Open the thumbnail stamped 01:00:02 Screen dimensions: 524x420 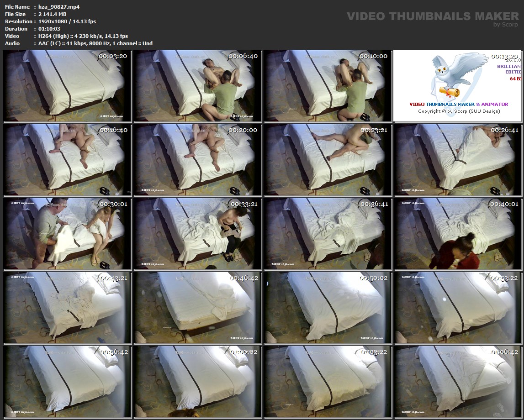pyautogui.click(x=197, y=382)
